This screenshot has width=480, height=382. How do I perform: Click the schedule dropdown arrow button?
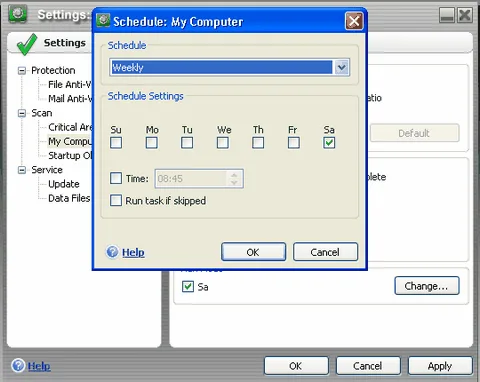click(x=341, y=67)
